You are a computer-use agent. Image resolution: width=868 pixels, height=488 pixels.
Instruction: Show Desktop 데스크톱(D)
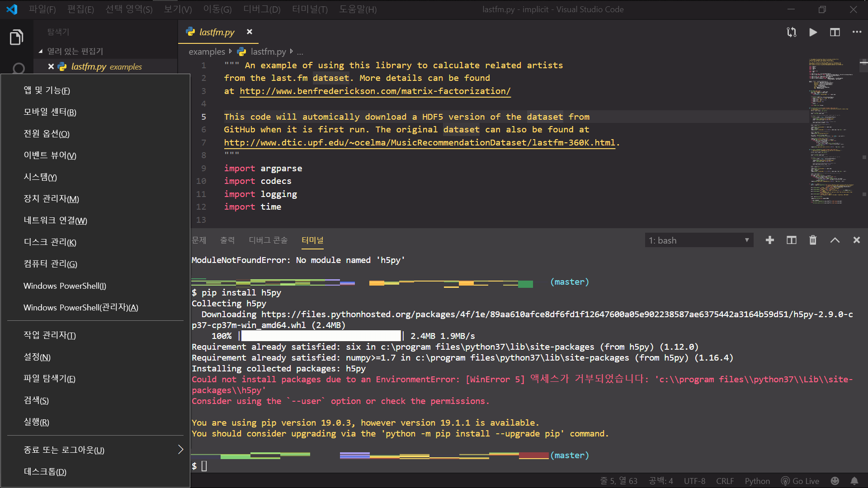[95, 472]
